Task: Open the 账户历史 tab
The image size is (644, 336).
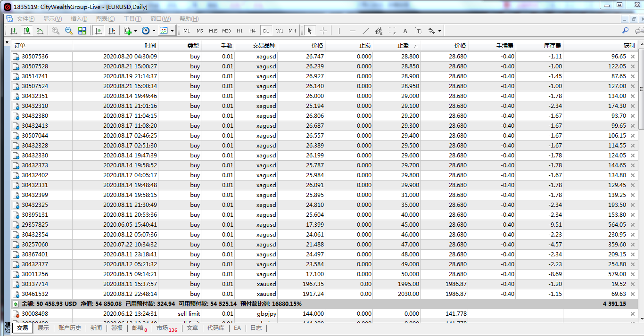Action: coord(70,328)
